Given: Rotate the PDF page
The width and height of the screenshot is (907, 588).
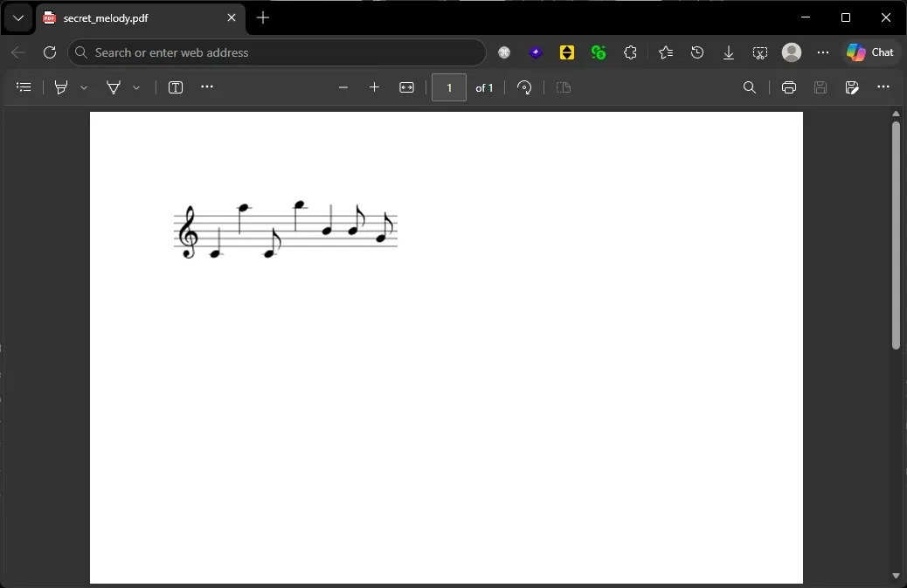Looking at the screenshot, I should point(524,87).
